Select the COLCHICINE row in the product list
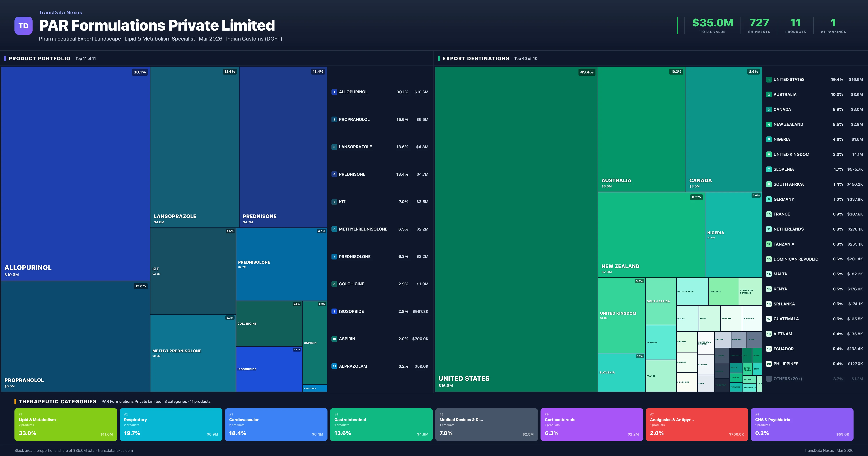 point(380,284)
